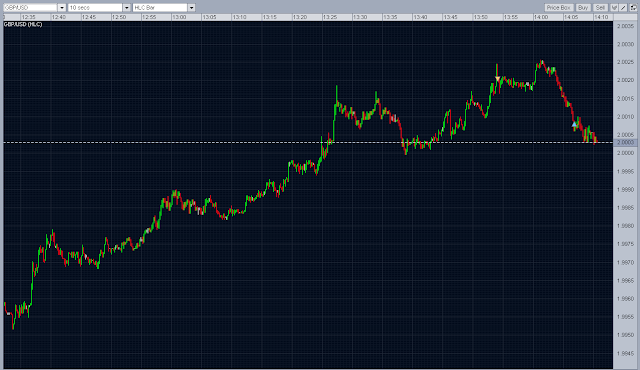Viewport: 640px width, 370px height.
Task: Click the GBP/USD symbol text field
Action: click(30, 8)
